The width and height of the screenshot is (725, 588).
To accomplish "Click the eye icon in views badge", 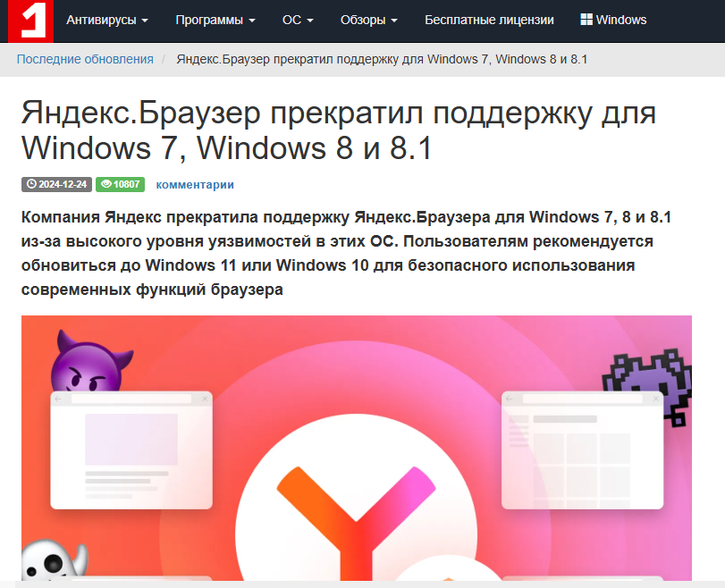I will (106, 185).
